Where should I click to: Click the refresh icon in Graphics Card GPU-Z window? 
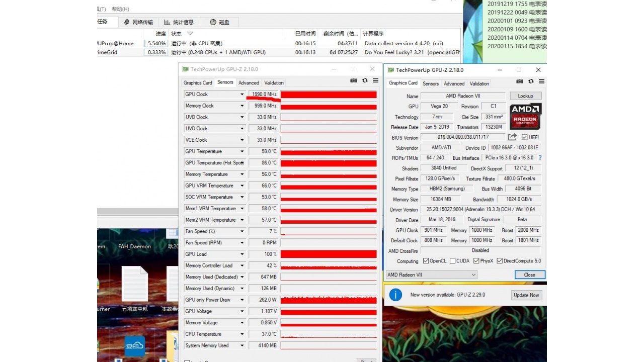[x=531, y=81]
